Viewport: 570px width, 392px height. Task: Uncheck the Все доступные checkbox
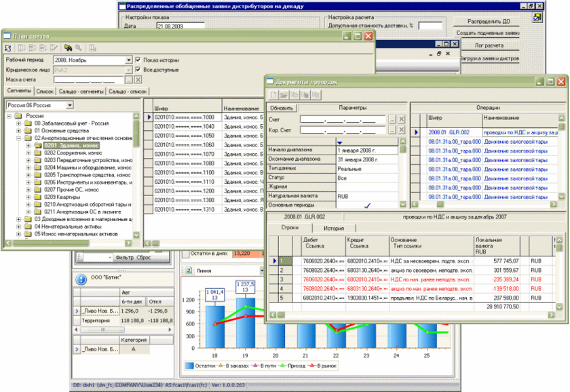tap(138, 69)
